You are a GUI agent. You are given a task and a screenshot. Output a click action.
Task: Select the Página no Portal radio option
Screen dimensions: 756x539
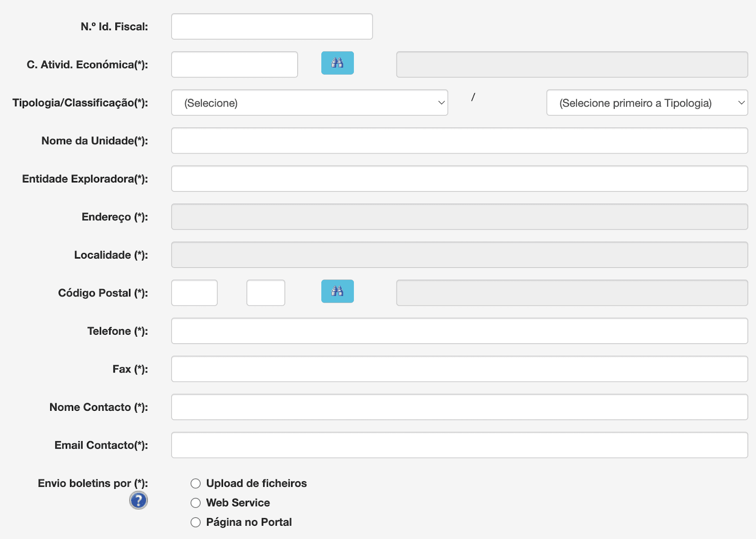pos(196,522)
